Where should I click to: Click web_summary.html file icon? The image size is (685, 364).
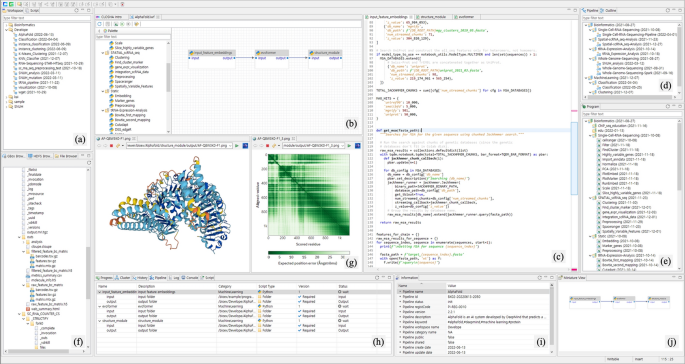point(29,309)
